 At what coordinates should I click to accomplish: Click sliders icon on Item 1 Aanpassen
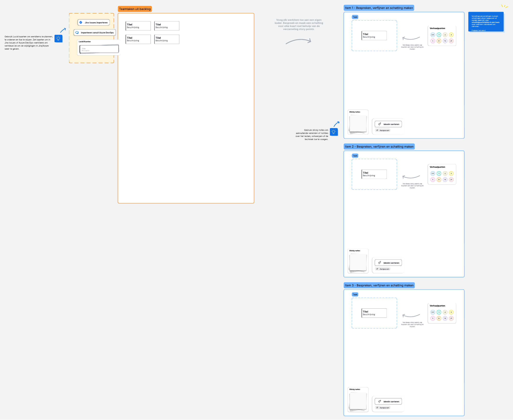(x=377, y=130)
